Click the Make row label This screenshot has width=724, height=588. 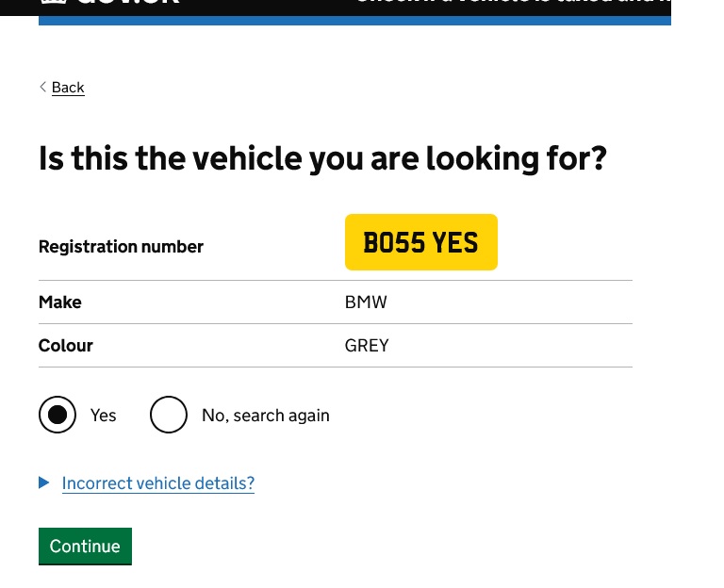pos(60,302)
